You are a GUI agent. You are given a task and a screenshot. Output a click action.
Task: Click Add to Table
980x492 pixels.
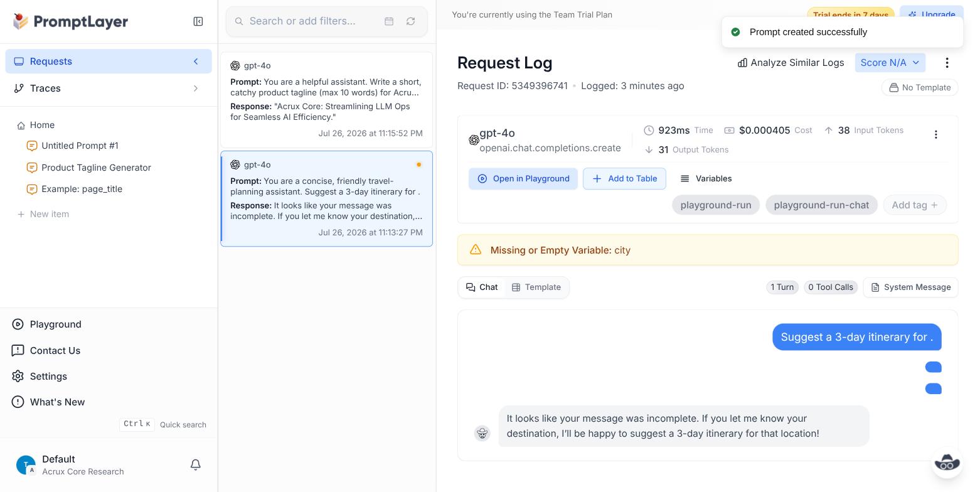pyautogui.click(x=624, y=179)
